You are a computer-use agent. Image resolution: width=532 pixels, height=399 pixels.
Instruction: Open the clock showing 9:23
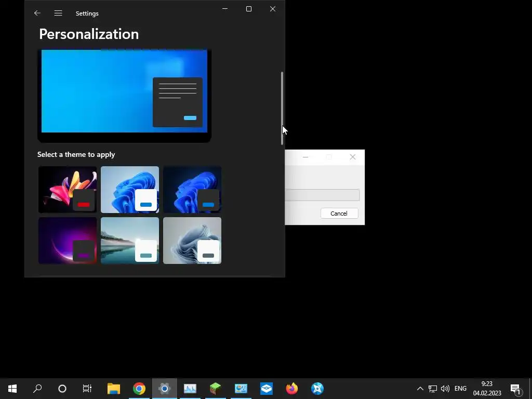coord(487,389)
